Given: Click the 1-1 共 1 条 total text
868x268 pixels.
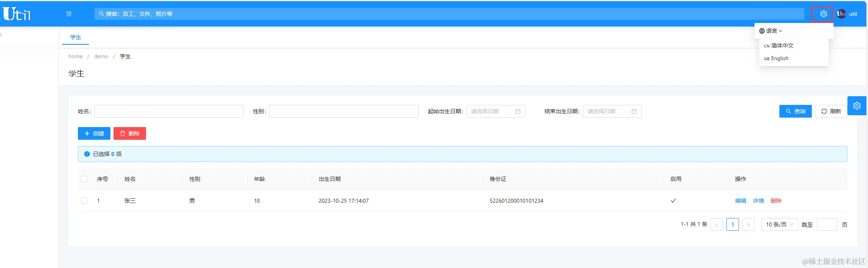Looking at the screenshot, I should [x=694, y=224].
